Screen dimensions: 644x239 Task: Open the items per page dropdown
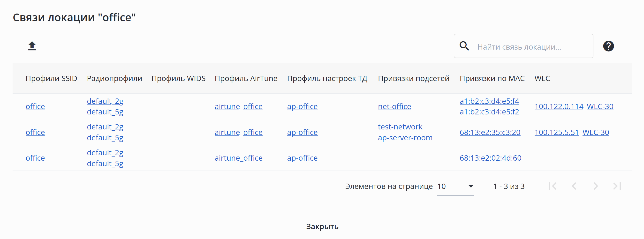[x=455, y=187]
